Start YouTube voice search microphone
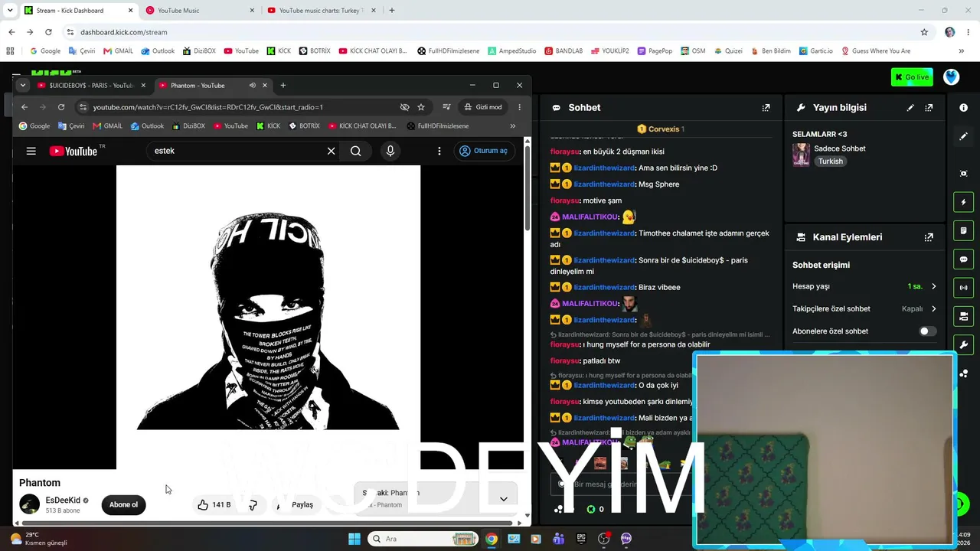Image resolution: width=980 pixels, height=551 pixels. 390,151
